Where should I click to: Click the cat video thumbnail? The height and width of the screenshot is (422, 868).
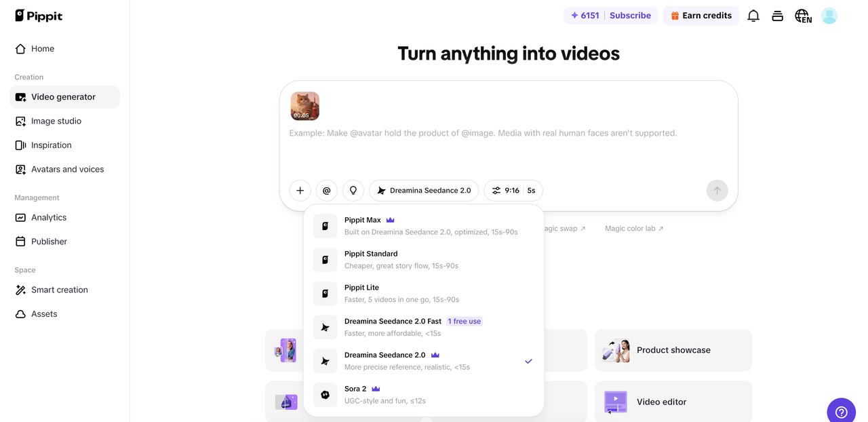305,107
